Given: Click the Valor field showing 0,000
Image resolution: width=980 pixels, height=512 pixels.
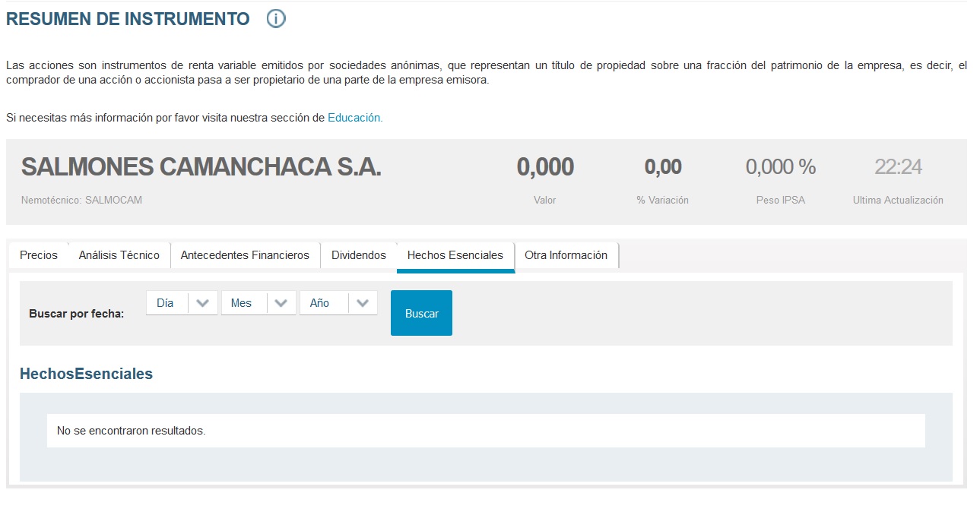Looking at the screenshot, I should click(x=545, y=166).
